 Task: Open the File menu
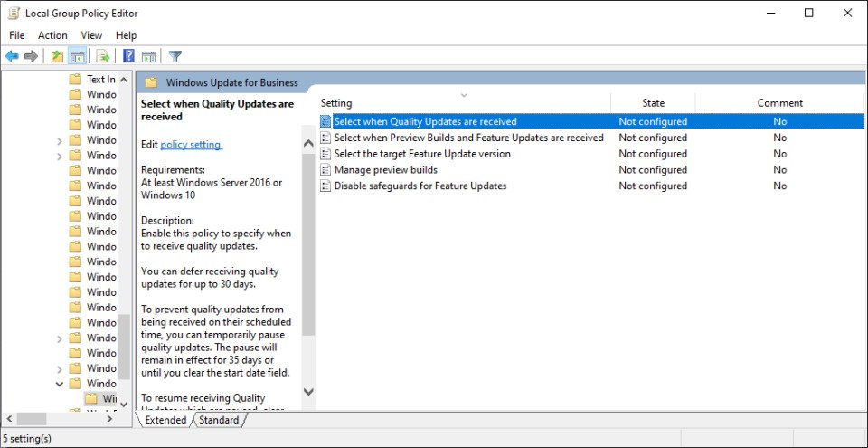[17, 35]
